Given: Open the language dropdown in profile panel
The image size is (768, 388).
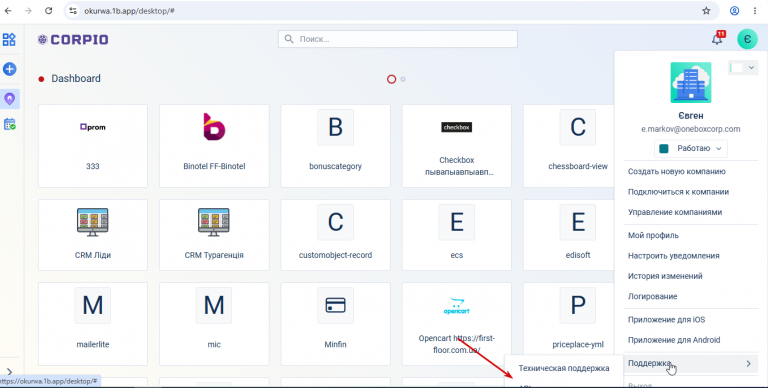Looking at the screenshot, I should 743,68.
